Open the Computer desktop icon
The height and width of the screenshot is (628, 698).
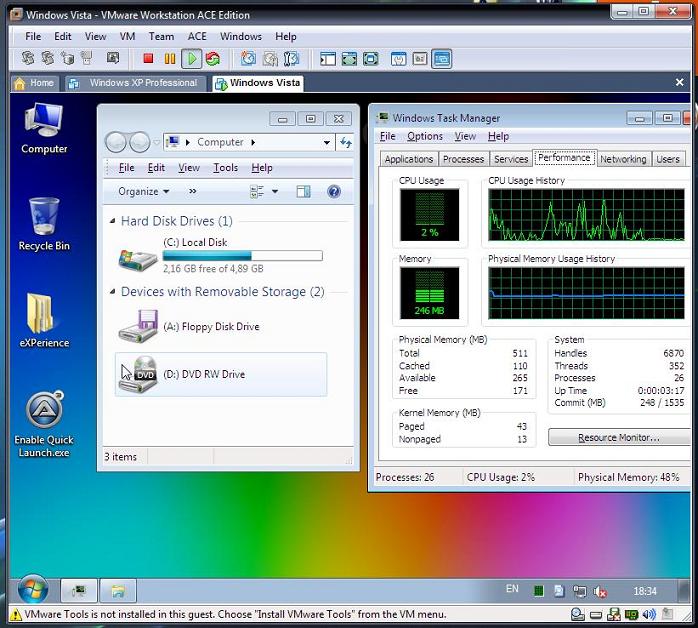click(44, 129)
